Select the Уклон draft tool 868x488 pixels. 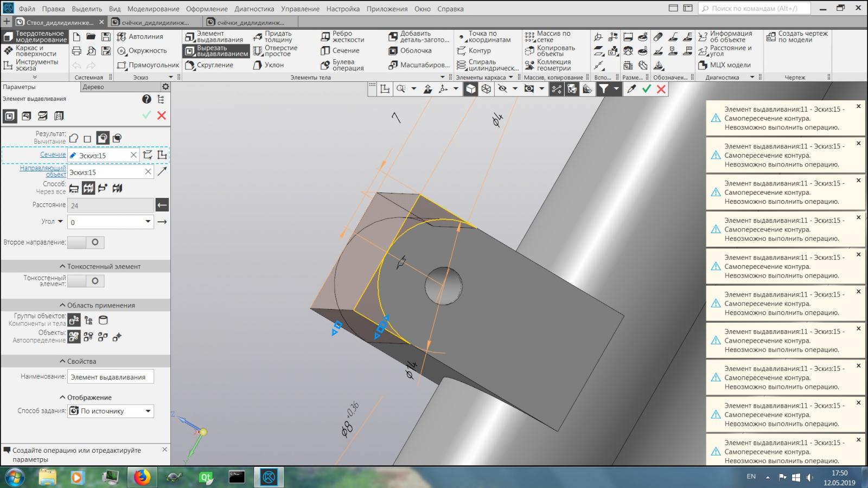[269, 65]
